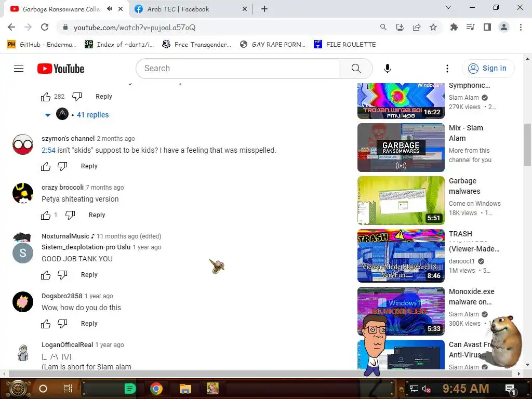Open Chrome from the taskbar
Screen dimensions: 532x399
point(156,389)
